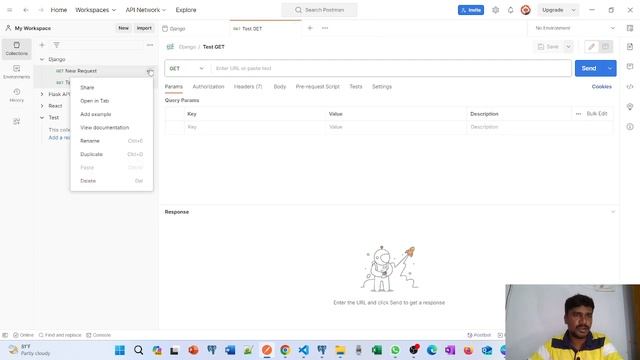
Task: Open the comments icon in right sidebar
Action: 630,67
